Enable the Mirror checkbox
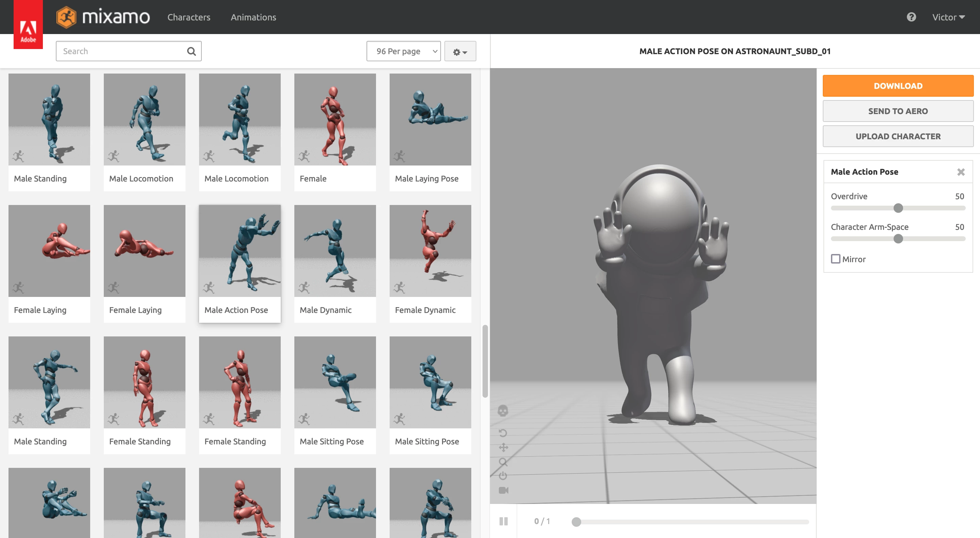The image size is (980, 538). pyautogui.click(x=835, y=259)
